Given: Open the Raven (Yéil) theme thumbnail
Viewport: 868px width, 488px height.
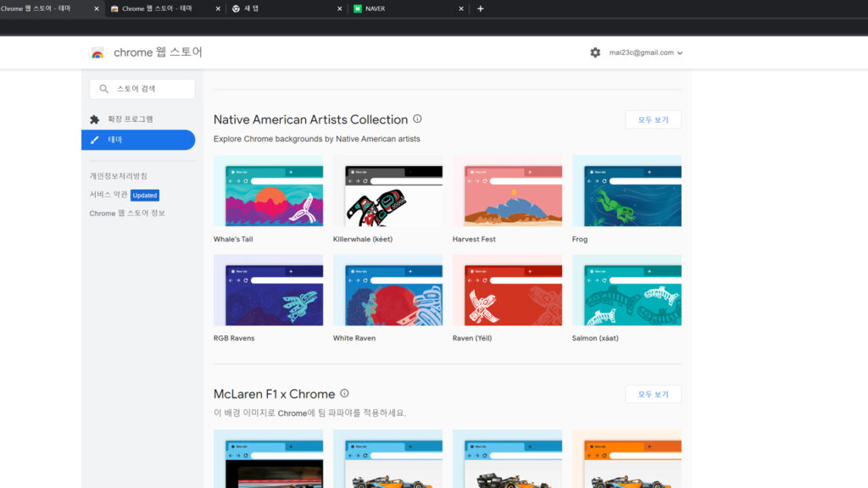Looking at the screenshot, I should tap(508, 290).
